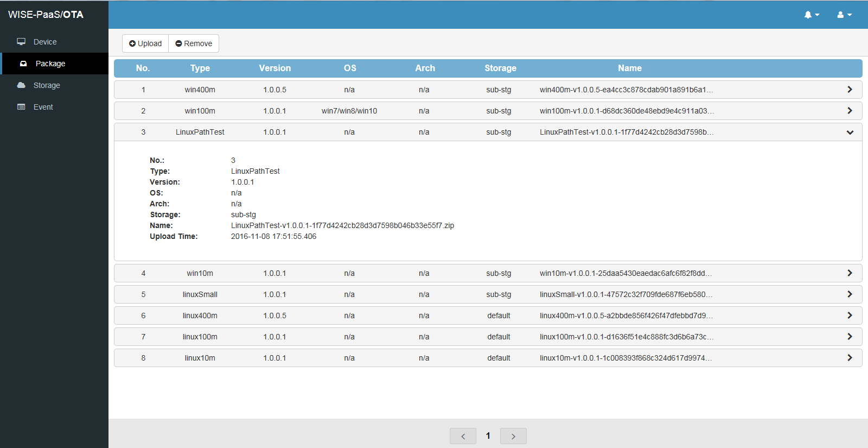This screenshot has height=448, width=868.
Task: Click the Storage cloud icon in sidebar
Action: pos(21,85)
